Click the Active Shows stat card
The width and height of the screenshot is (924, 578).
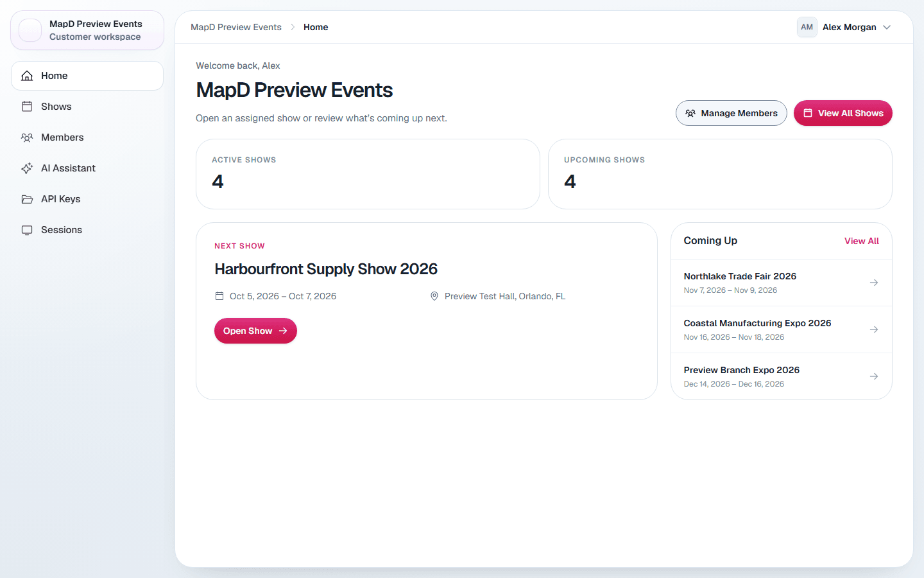[368, 174]
